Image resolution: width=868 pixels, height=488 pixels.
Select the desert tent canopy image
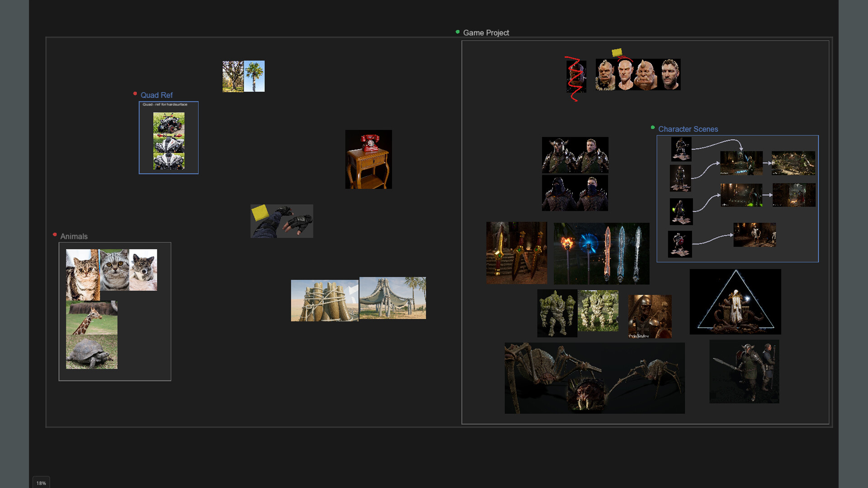(392, 298)
